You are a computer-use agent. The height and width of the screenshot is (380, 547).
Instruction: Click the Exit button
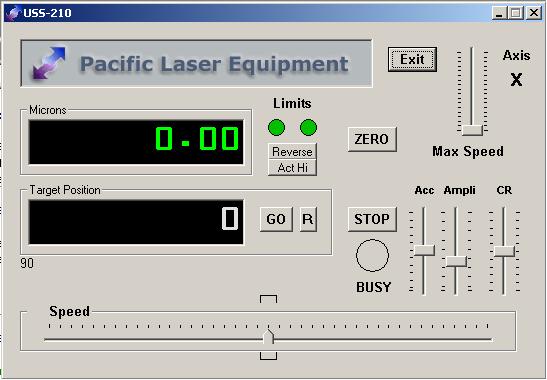412,60
